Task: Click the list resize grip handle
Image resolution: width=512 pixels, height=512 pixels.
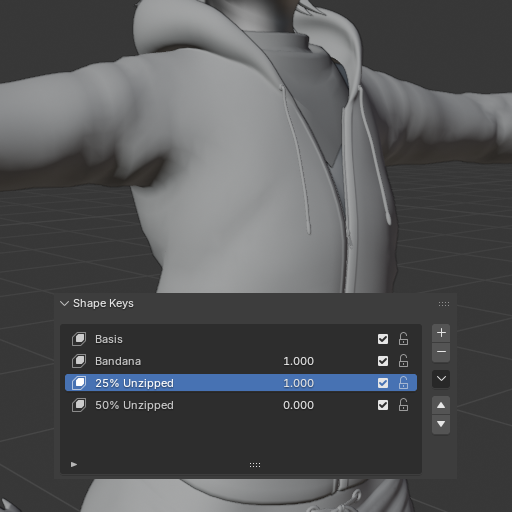Action: [x=255, y=465]
